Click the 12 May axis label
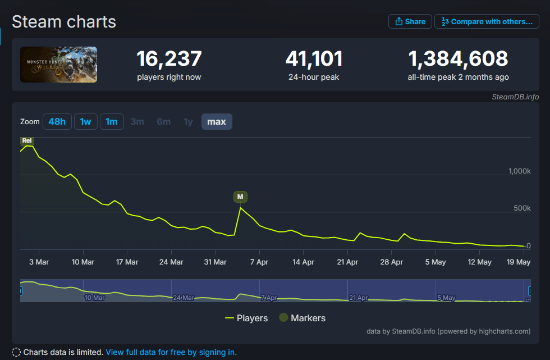 (x=479, y=262)
